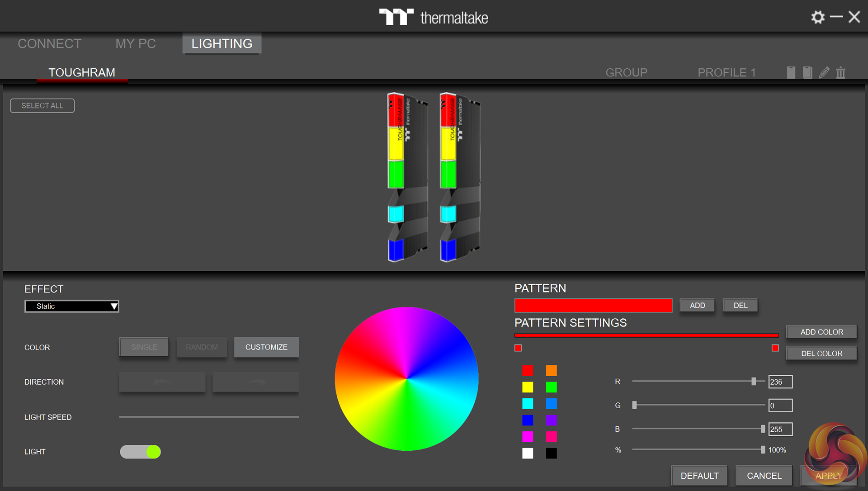Viewport: 868px width, 491px height.
Task: Click the trash delete profile icon
Action: (x=840, y=72)
